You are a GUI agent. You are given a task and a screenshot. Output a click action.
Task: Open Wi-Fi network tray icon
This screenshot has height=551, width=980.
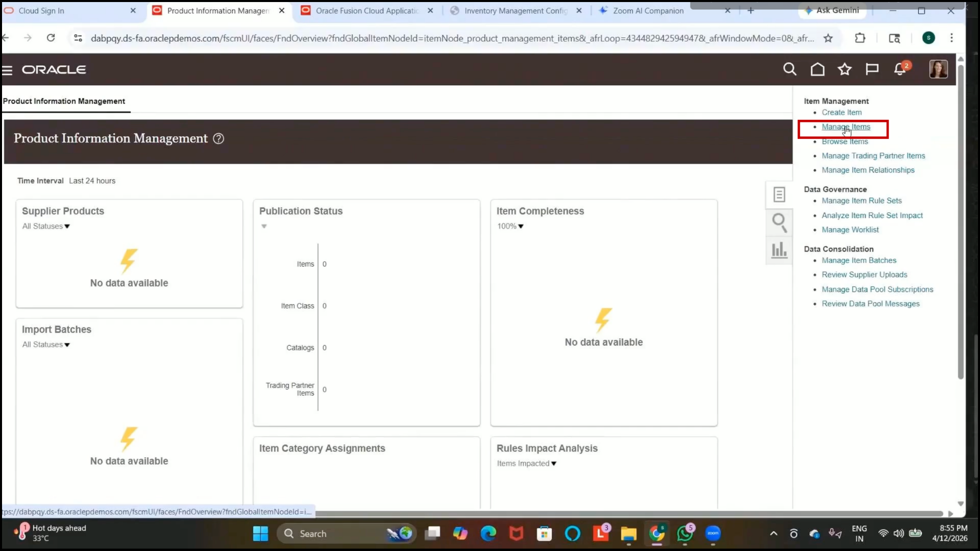pos(883,534)
